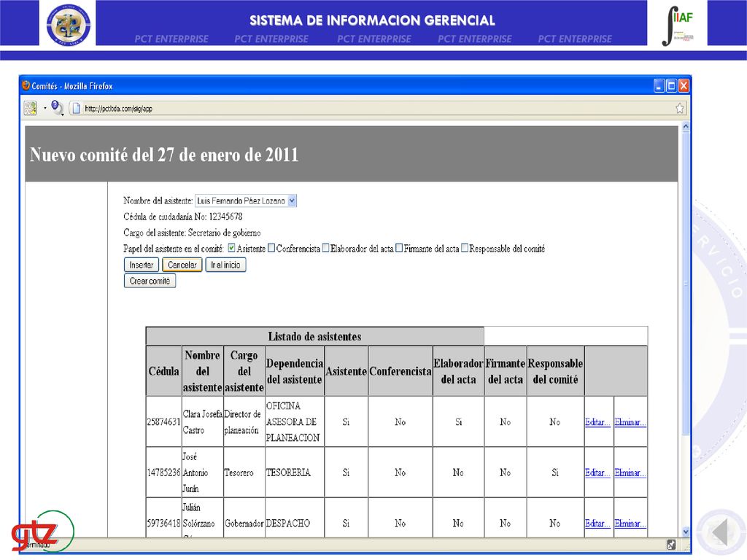Click the Gobernador cargo cell
Screen dimensions: 747x560
tap(244, 524)
